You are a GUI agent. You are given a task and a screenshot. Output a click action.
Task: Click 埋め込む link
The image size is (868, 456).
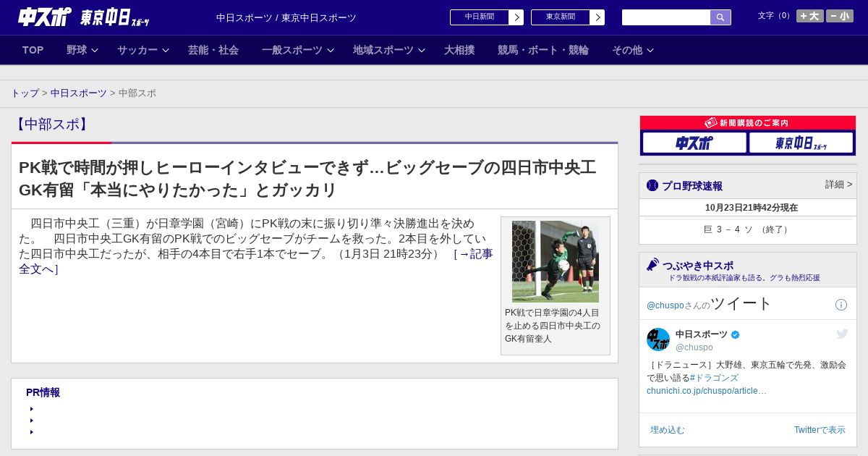(667, 430)
